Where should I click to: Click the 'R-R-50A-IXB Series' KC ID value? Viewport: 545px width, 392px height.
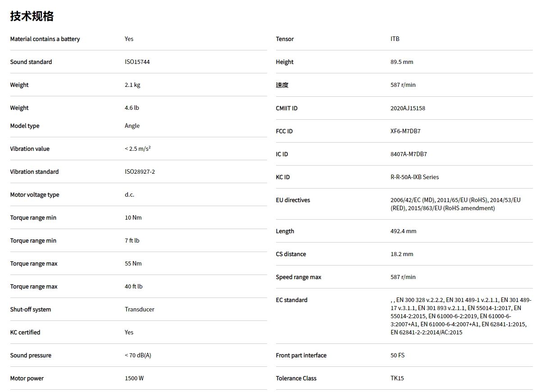point(414,177)
